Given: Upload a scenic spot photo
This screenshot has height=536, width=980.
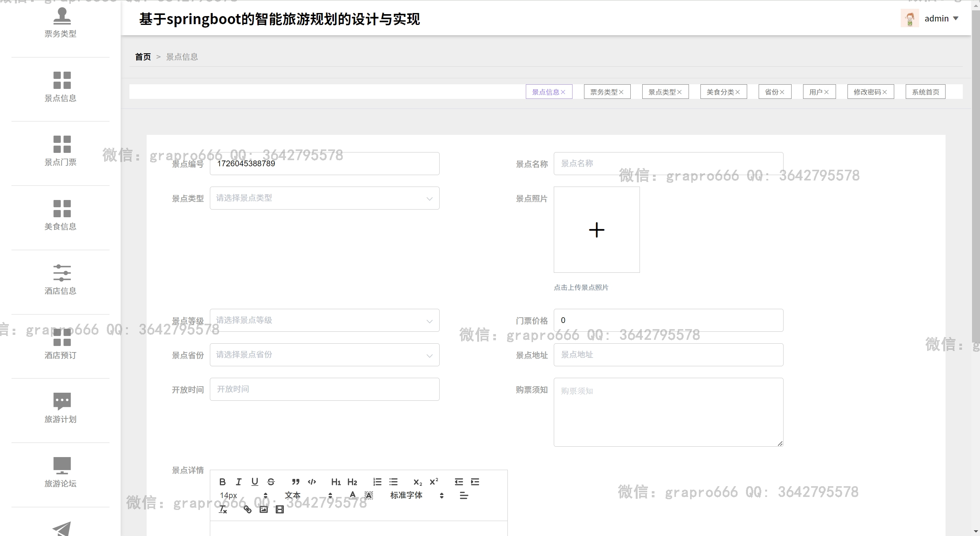Looking at the screenshot, I should click(x=596, y=230).
